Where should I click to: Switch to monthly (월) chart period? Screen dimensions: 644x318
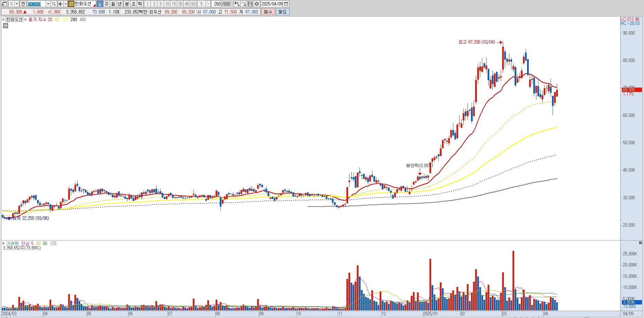click(x=113, y=4)
